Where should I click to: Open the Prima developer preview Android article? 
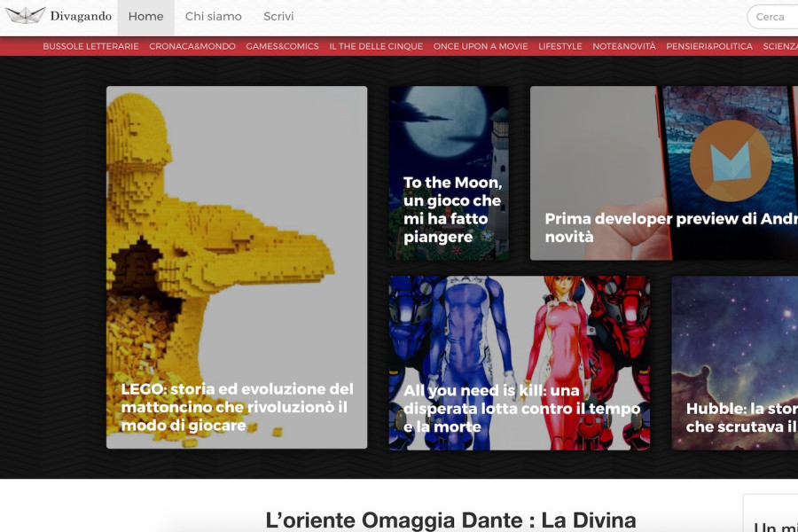tap(664, 173)
